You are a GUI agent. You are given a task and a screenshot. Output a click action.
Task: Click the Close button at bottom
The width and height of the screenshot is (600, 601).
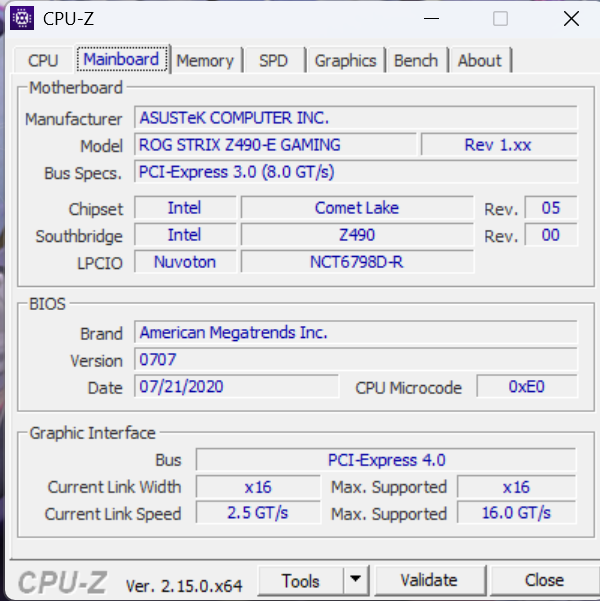click(x=544, y=581)
